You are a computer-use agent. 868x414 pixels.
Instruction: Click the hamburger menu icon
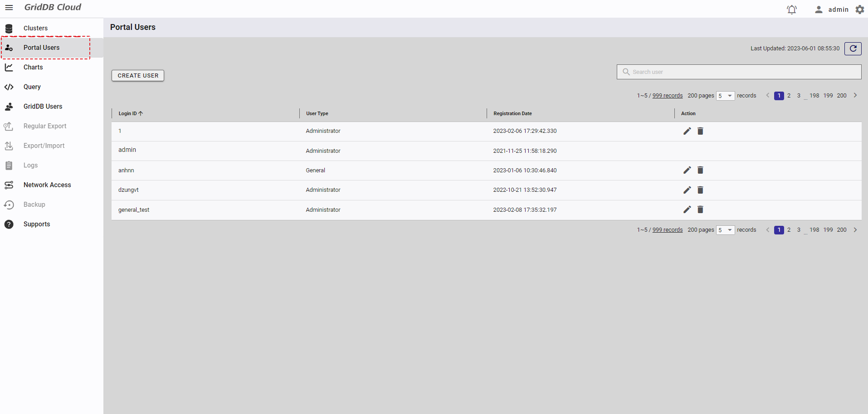(x=9, y=8)
